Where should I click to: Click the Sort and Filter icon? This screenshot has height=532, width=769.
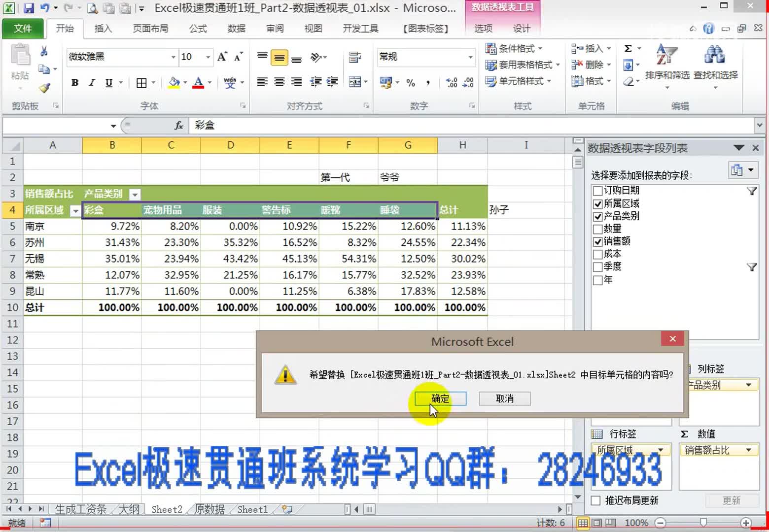(x=667, y=63)
